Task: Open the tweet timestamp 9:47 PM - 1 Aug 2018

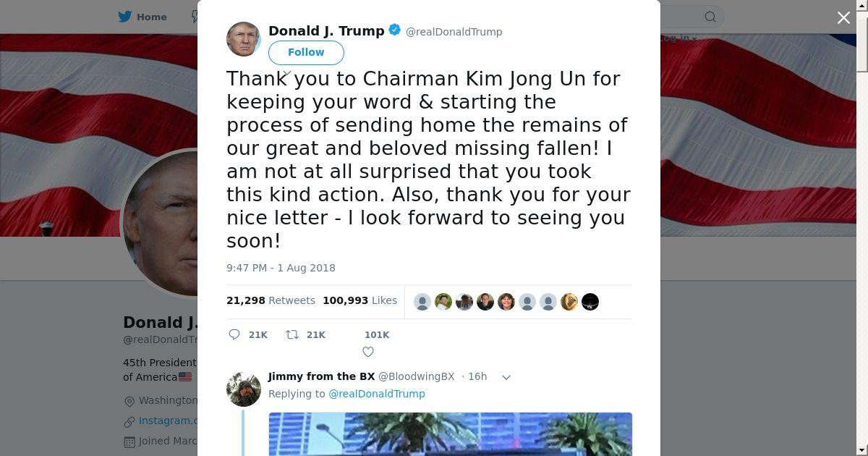Action: point(281,268)
